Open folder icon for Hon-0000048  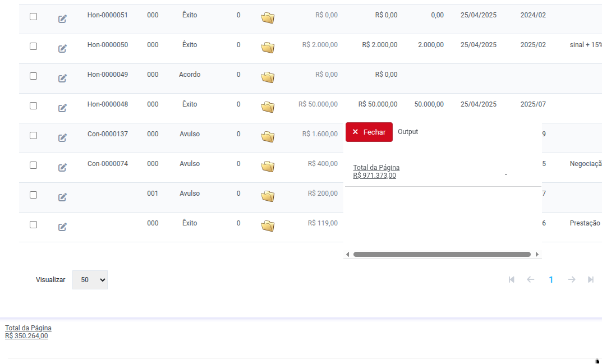click(x=268, y=107)
